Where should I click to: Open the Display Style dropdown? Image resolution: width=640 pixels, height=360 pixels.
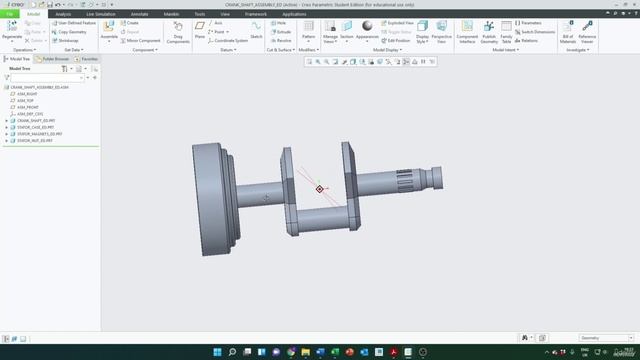(422, 39)
